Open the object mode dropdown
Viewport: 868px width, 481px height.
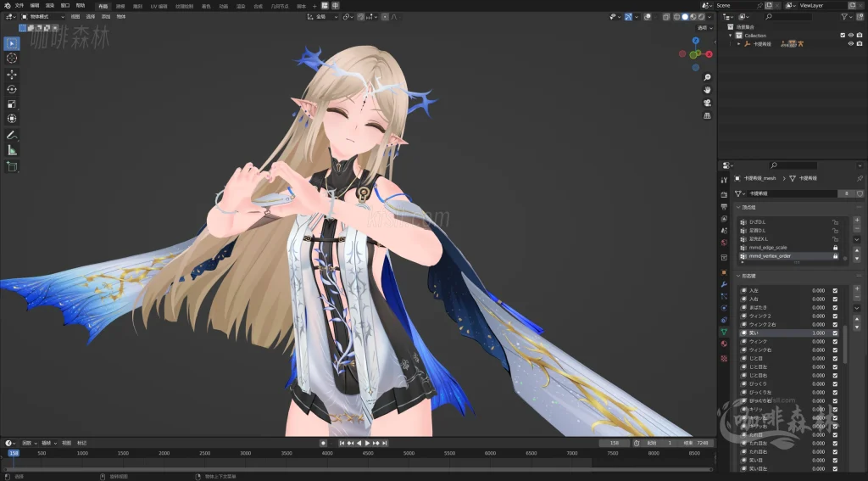[42, 17]
